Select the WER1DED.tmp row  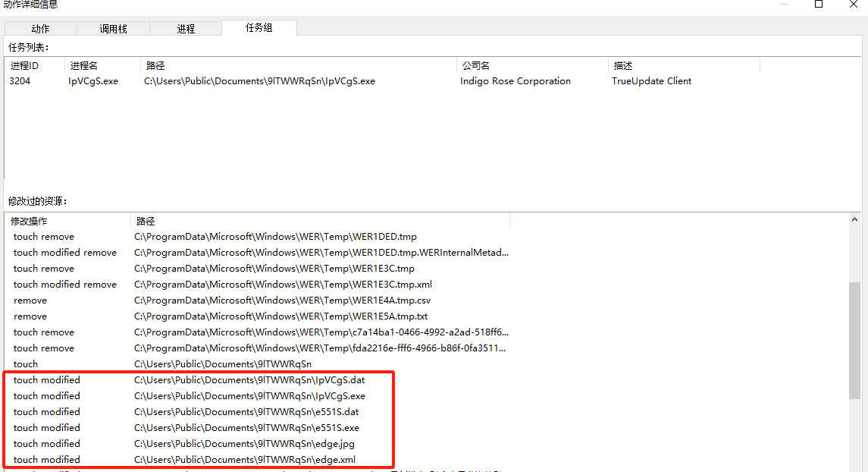pos(275,237)
